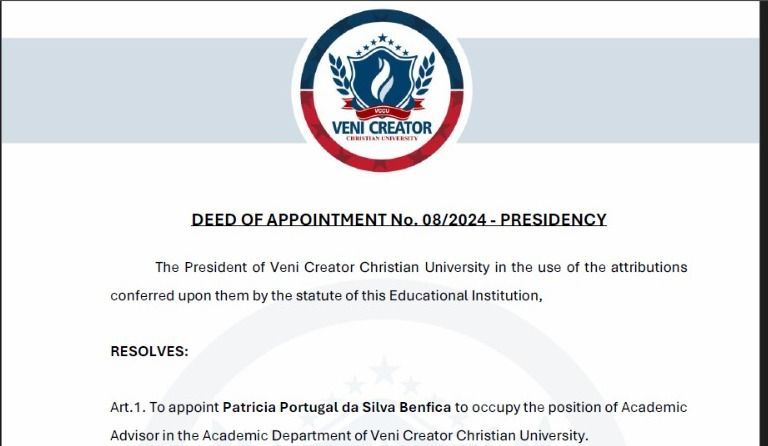Click 'Academic' at the end of Art.1 line
The height and width of the screenshot is (446, 768).
point(654,408)
